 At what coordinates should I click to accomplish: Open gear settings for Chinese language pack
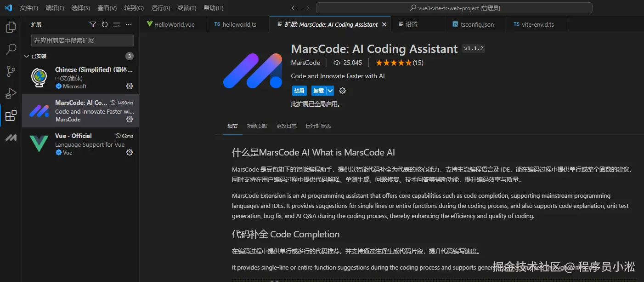(x=130, y=86)
